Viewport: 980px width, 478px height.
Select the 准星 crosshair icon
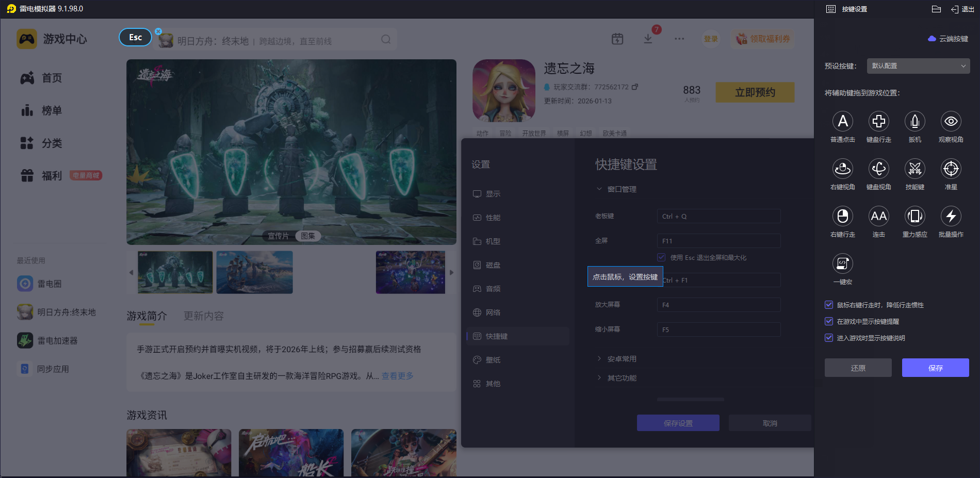(951, 169)
